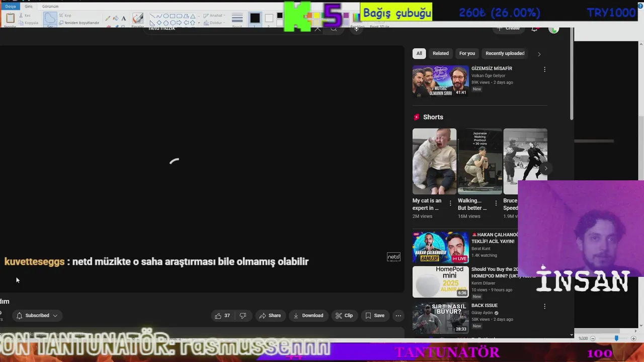Select the fill bucket tool in Paint
Image resolution: width=644 pixels, height=362 pixels.
pyautogui.click(x=116, y=18)
